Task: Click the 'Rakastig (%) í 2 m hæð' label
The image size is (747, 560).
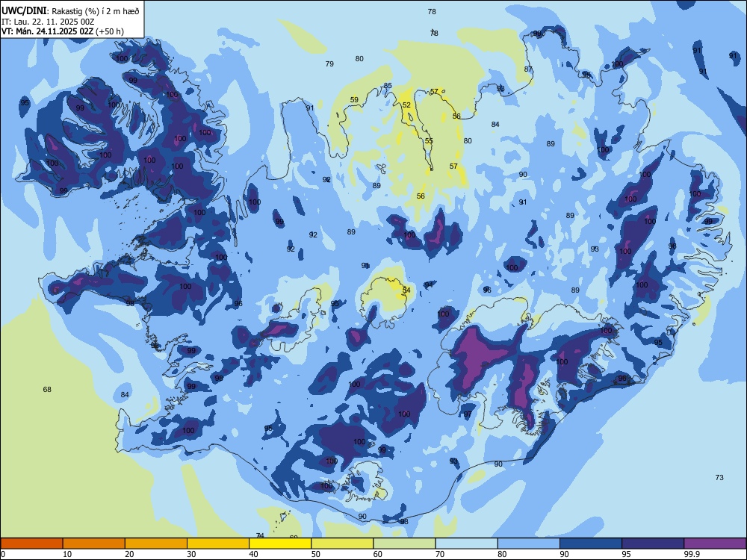Action: (96, 10)
